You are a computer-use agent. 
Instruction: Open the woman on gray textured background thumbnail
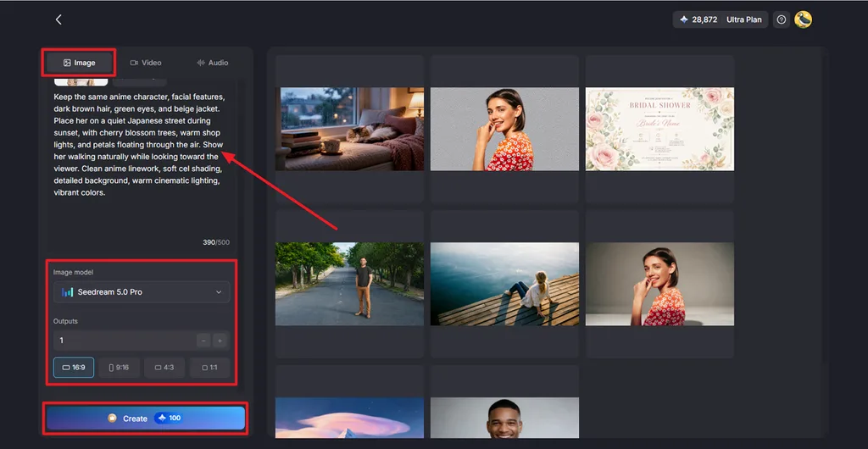point(505,129)
